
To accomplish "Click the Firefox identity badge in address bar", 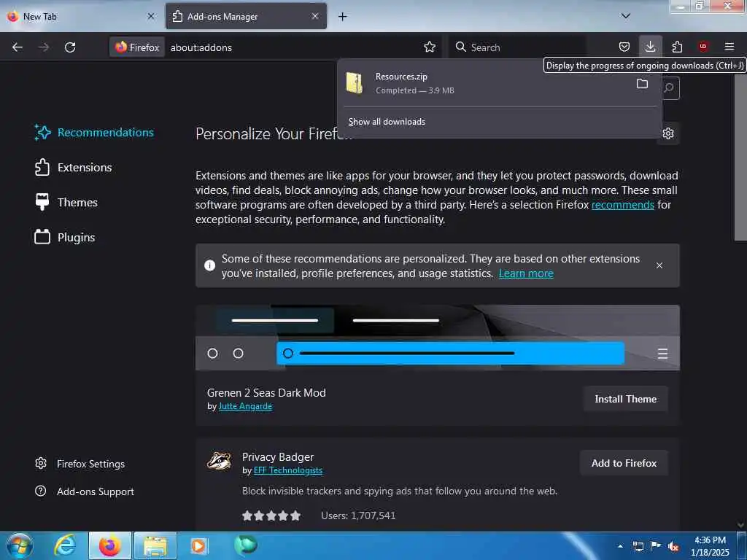I will 137,47.
